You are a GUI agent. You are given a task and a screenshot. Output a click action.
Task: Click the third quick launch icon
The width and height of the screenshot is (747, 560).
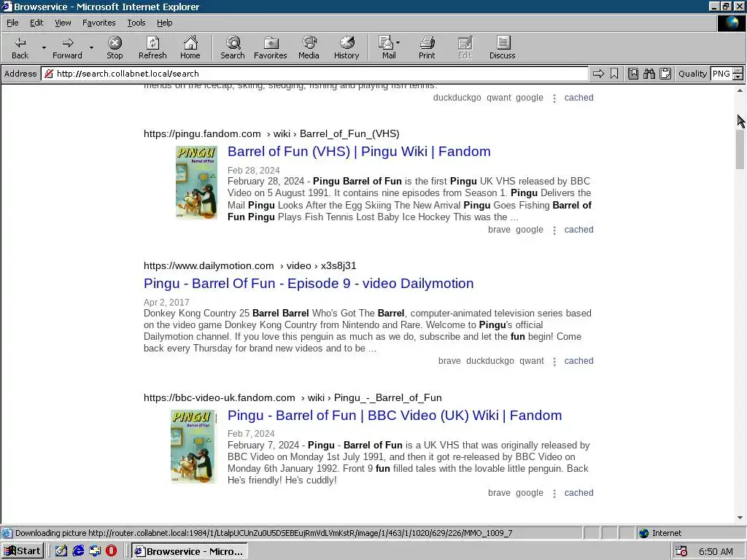(95, 551)
